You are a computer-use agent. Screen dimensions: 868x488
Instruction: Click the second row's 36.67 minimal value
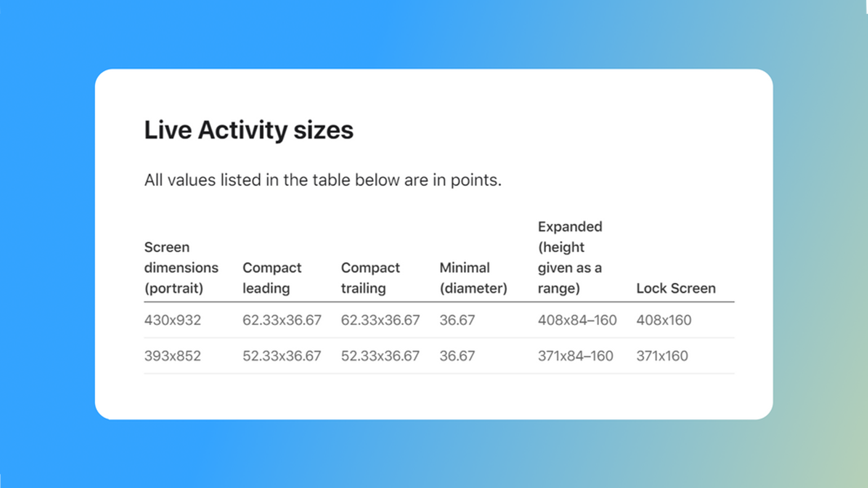coord(457,356)
